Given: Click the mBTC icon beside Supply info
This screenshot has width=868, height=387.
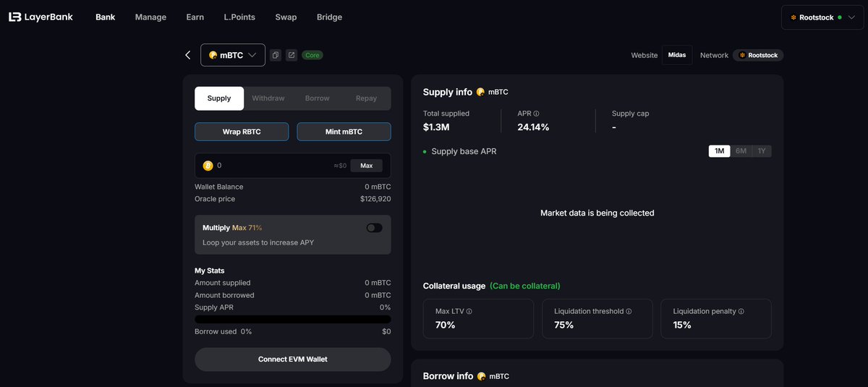Looking at the screenshot, I should click(x=480, y=92).
